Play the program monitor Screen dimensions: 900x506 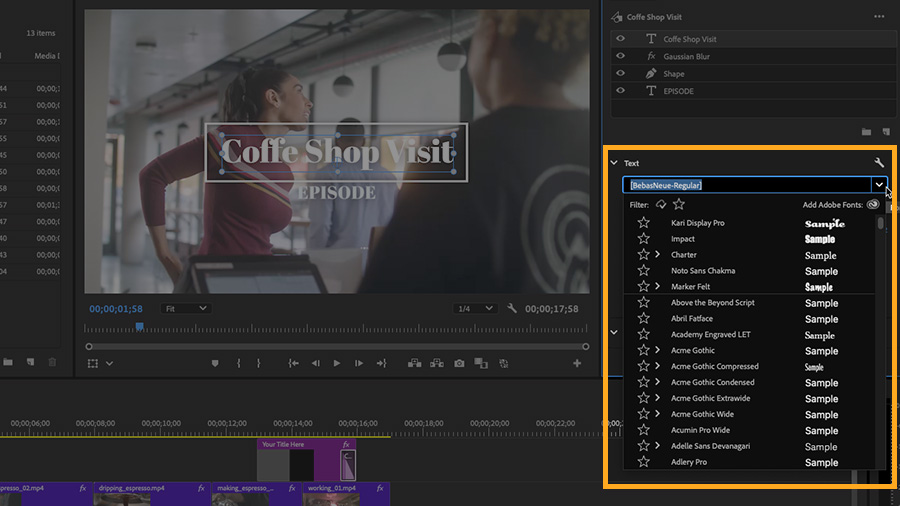(337, 363)
